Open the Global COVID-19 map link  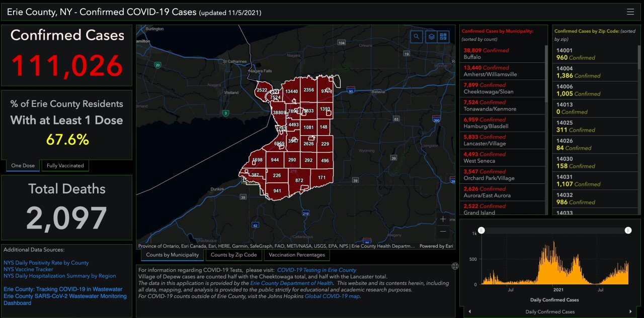pos(332,296)
